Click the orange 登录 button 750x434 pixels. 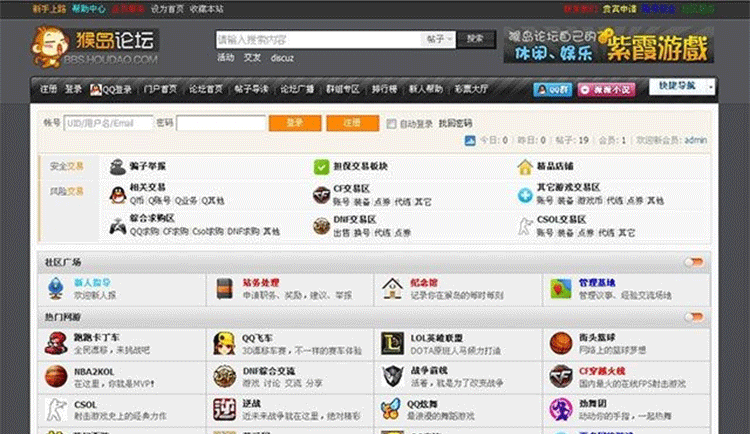(x=295, y=123)
